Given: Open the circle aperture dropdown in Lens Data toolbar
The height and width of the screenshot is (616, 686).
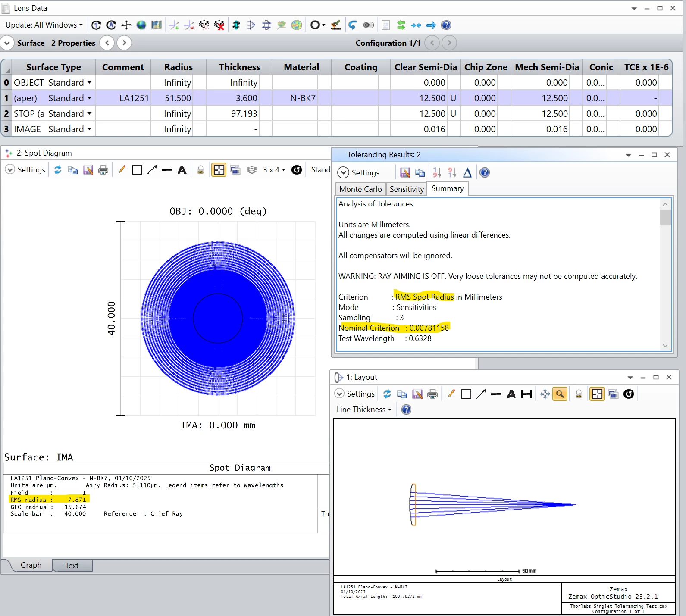Looking at the screenshot, I should (x=317, y=25).
